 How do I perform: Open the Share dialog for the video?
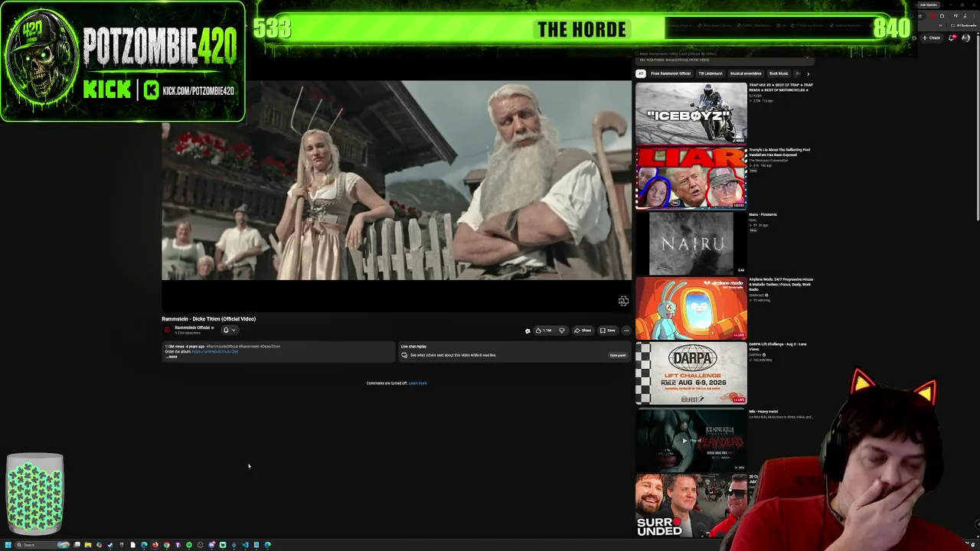(583, 331)
